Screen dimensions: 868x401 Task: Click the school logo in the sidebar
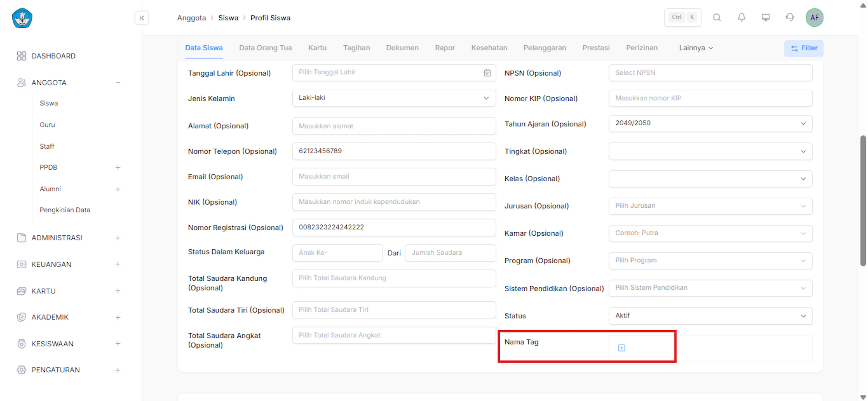(22, 18)
